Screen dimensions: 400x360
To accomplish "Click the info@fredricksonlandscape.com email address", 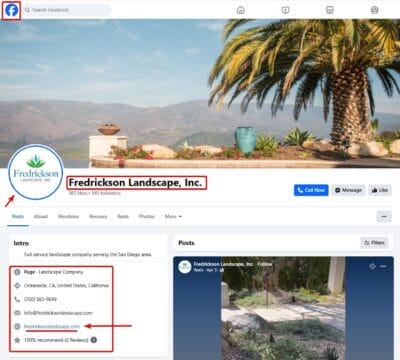I will [x=58, y=313].
